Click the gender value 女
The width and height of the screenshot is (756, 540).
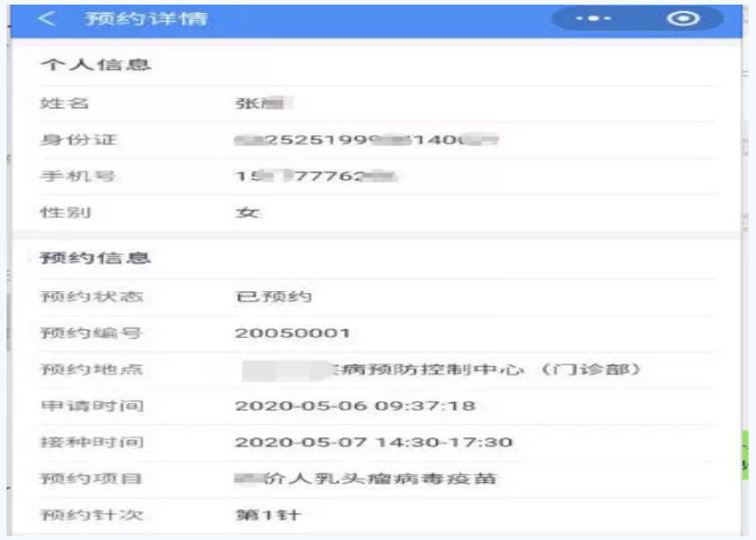point(247,213)
